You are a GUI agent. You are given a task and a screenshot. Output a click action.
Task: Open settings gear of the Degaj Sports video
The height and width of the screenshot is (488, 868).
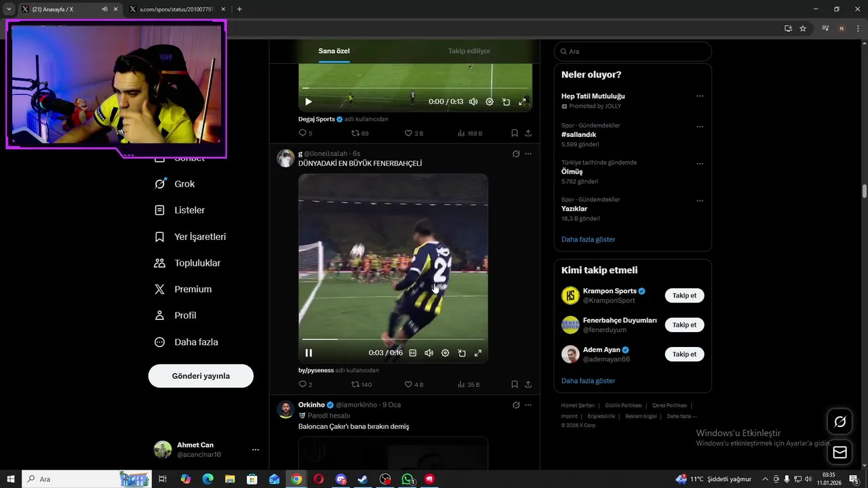(490, 102)
